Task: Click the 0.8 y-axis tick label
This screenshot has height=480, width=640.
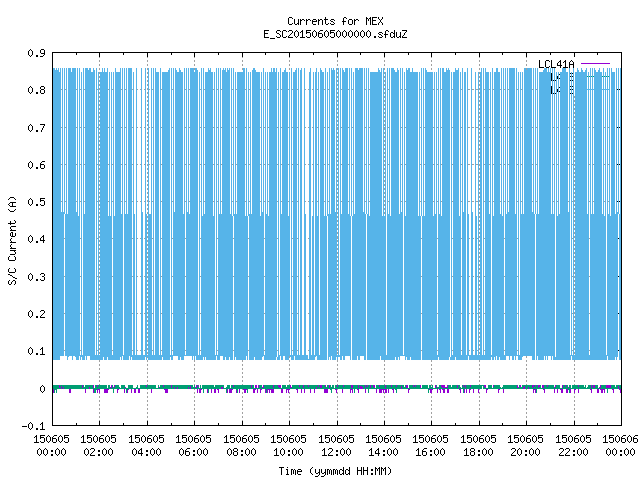Action: (x=36, y=90)
